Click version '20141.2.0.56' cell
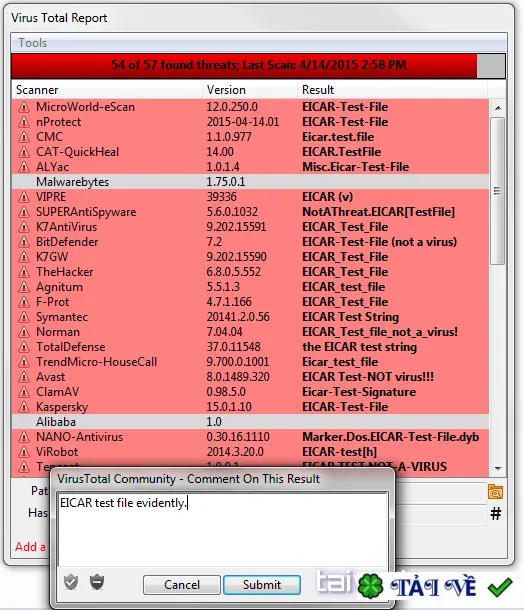 pos(238,317)
